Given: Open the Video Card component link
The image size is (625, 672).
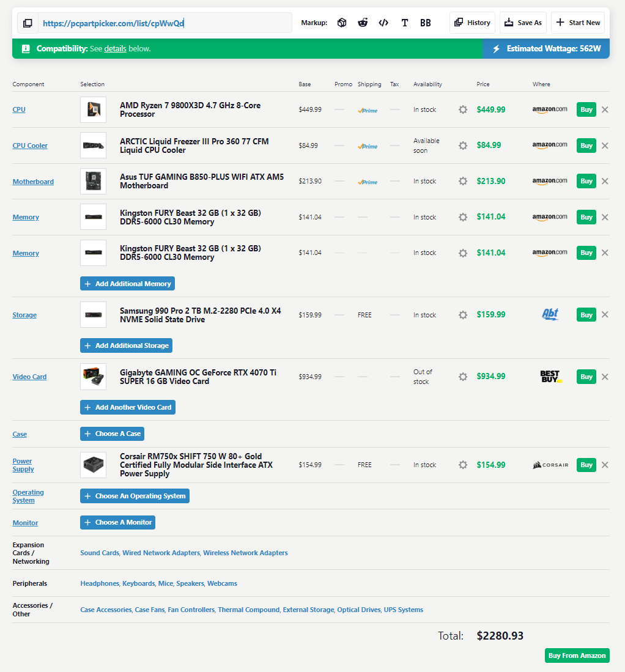Looking at the screenshot, I should 29,377.
